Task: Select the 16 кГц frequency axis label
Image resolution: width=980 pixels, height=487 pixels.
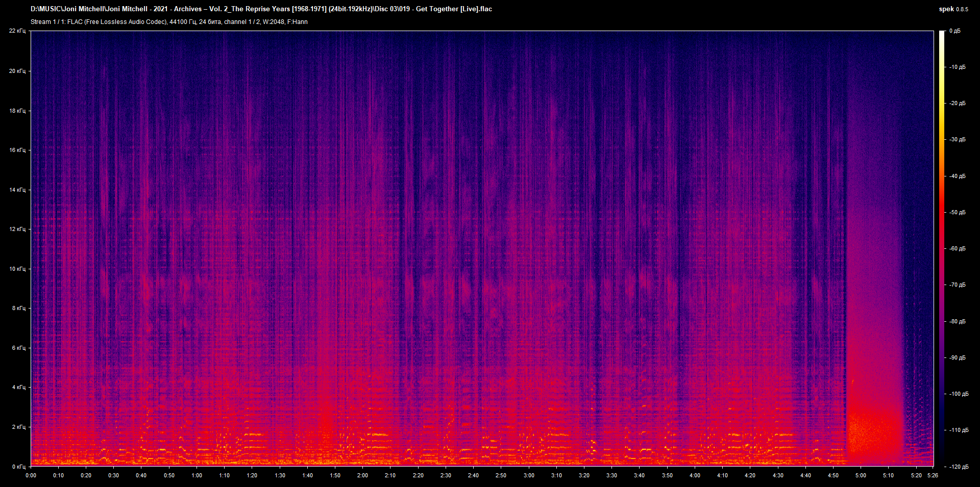Action: coord(17,150)
